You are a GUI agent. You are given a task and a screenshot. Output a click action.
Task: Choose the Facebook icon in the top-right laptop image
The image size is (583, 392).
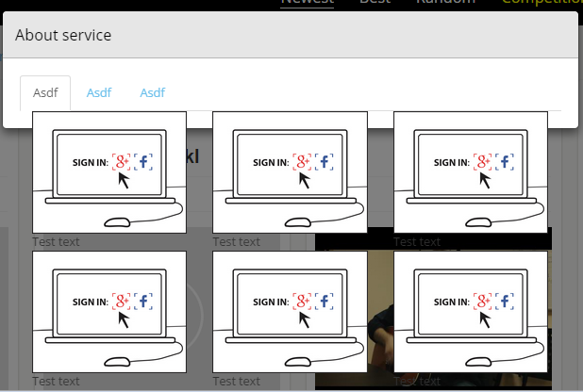coord(505,162)
